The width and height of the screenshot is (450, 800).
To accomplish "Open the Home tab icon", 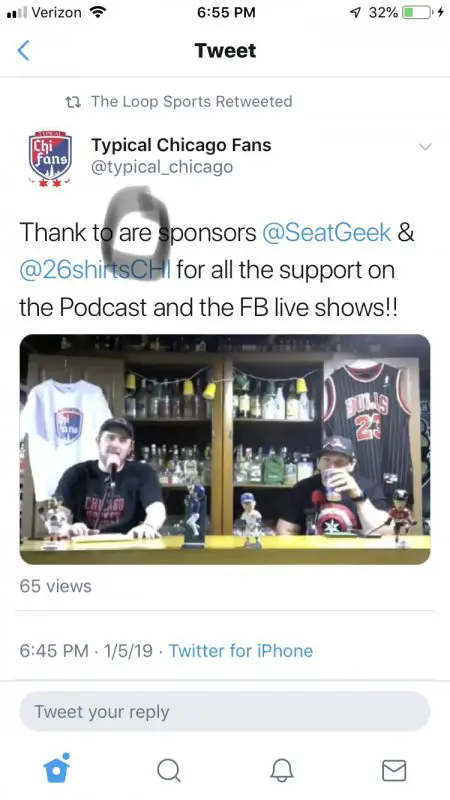I will (56, 767).
